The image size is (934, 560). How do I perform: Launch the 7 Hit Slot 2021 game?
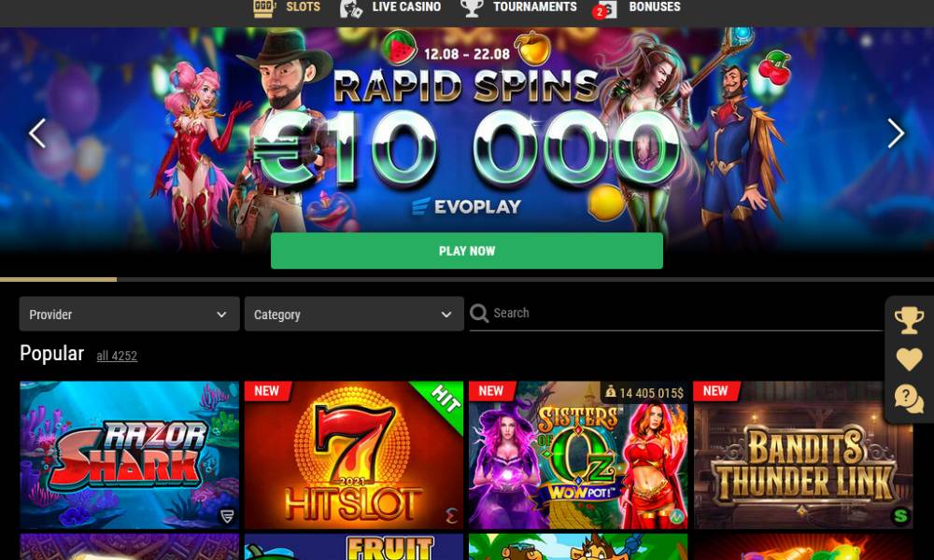click(354, 455)
